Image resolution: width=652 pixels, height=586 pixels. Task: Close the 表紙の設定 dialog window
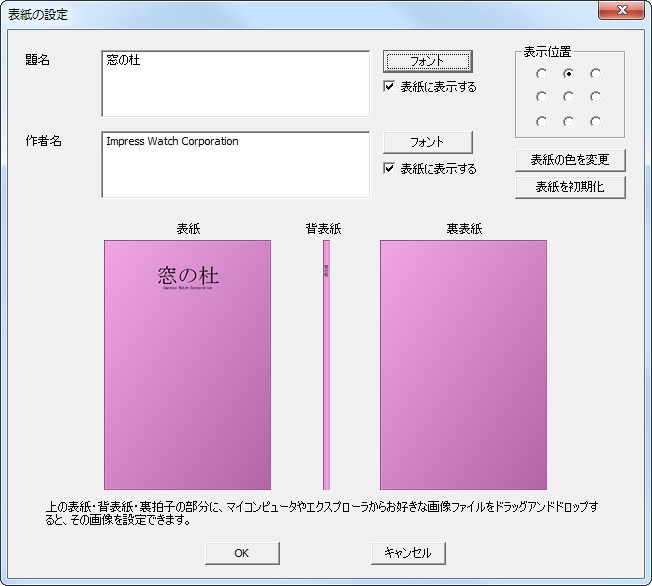pyautogui.click(x=622, y=10)
